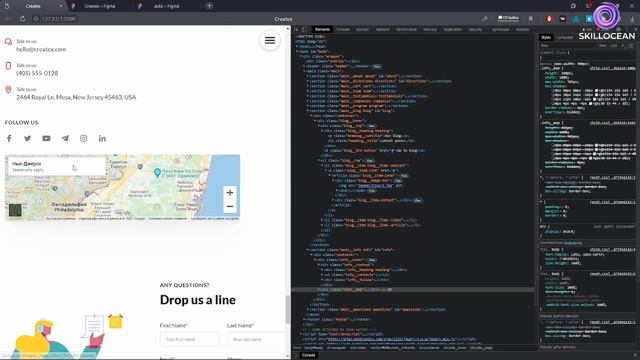Click the hello@createx.com email link
The width and height of the screenshot is (640, 360).
click(41, 49)
